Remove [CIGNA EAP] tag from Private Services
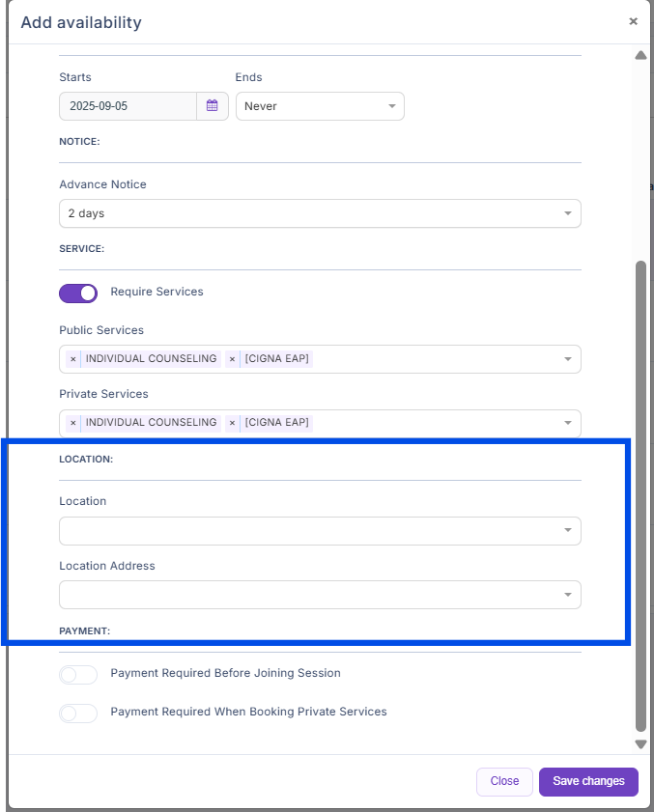Viewport: 654px width, 812px height. [x=232, y=423]
